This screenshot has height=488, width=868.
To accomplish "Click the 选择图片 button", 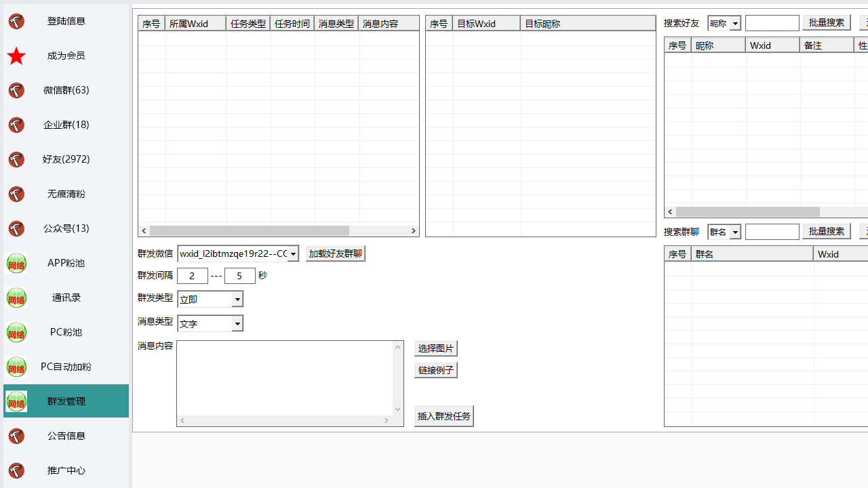I will coord(435,348).
